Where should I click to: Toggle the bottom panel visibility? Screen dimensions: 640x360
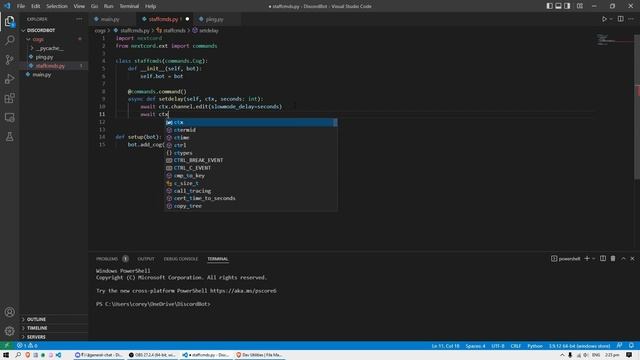[x=558, y=6]
